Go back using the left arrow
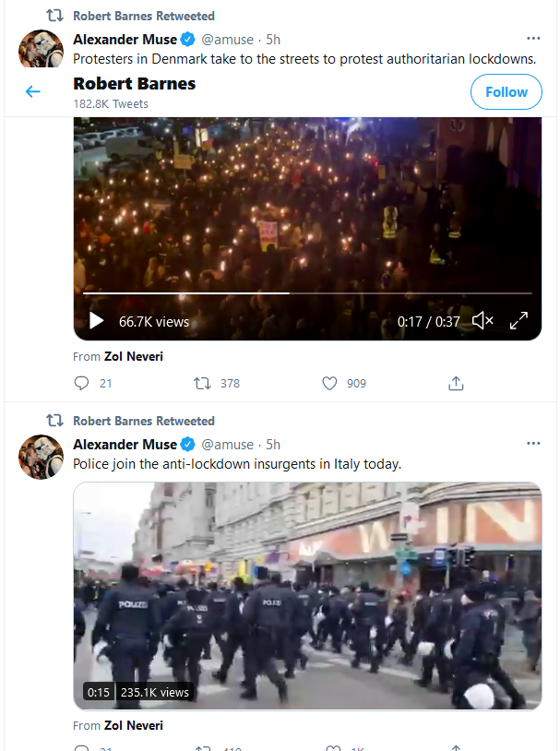Image resolution: width=560 pixels, height=751 pixels. (x=33, y=91)
